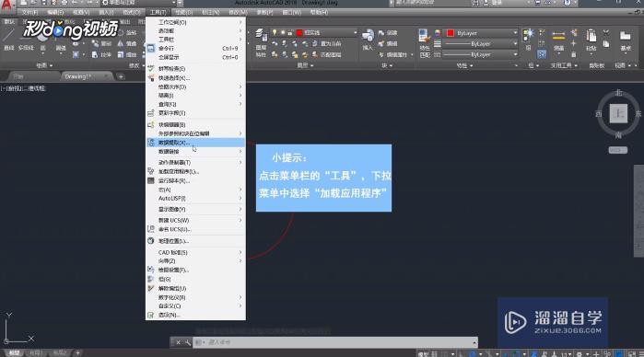Open the ByLayer object color dropdown

515,33
